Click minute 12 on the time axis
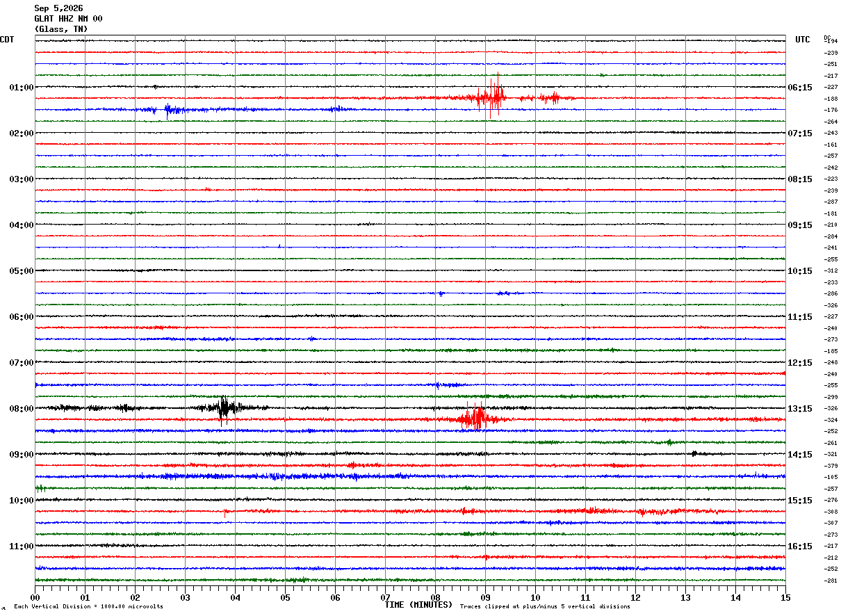The height and width of the screenshot is (616, 841). [x=635, y=597]
